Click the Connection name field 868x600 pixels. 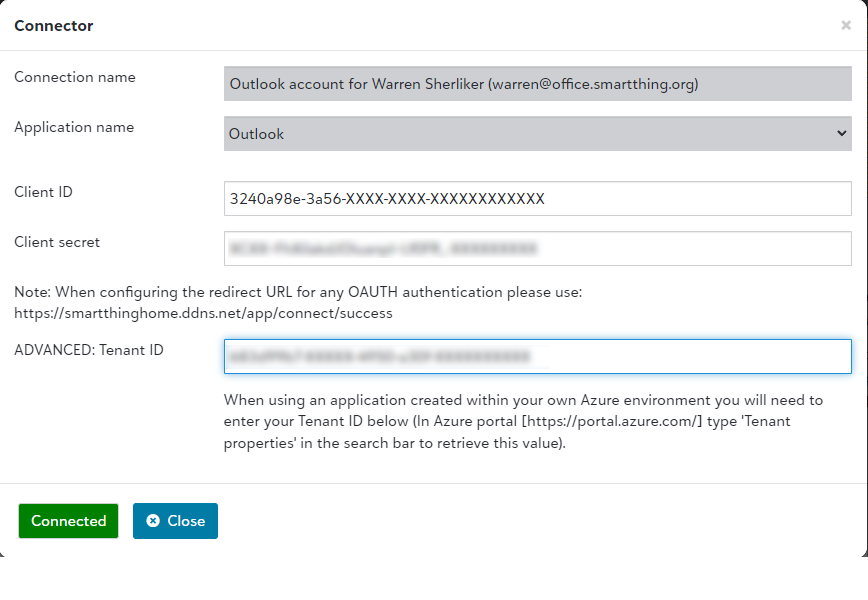click(x=538, y=84)
